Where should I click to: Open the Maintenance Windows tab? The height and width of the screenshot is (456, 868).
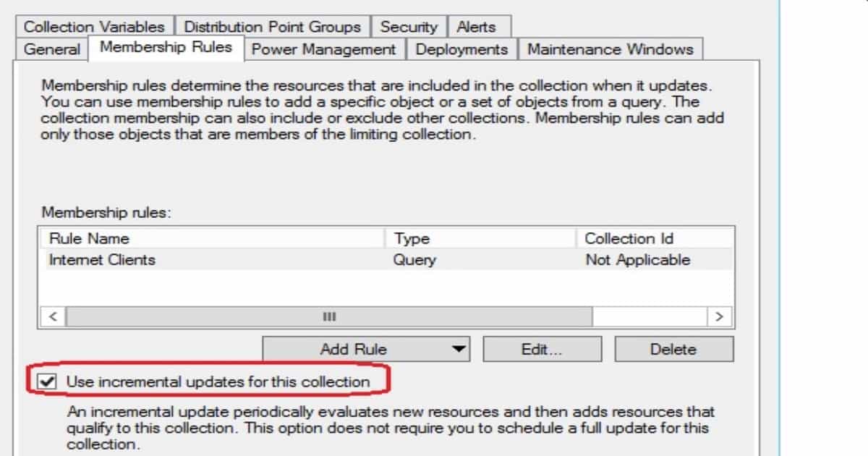(x=610, y=49)
